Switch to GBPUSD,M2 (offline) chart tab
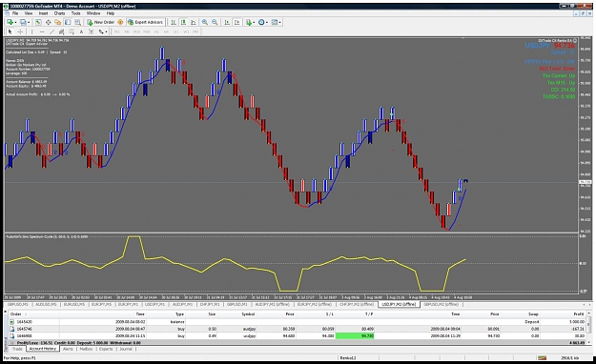This screenshot has height=364, width=596. 442,304
